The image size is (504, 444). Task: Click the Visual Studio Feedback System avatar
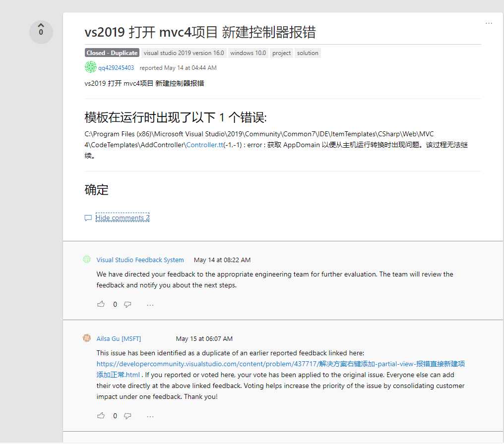coord(87,259)
